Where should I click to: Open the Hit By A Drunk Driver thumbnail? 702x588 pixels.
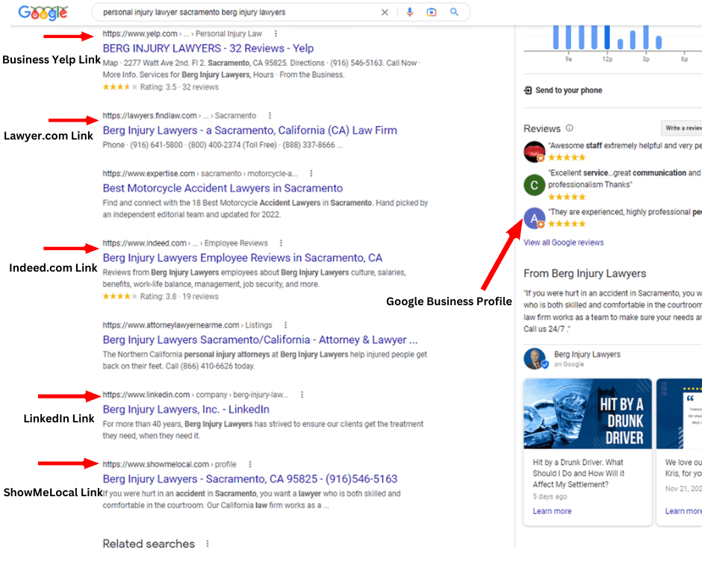point(588,414)
